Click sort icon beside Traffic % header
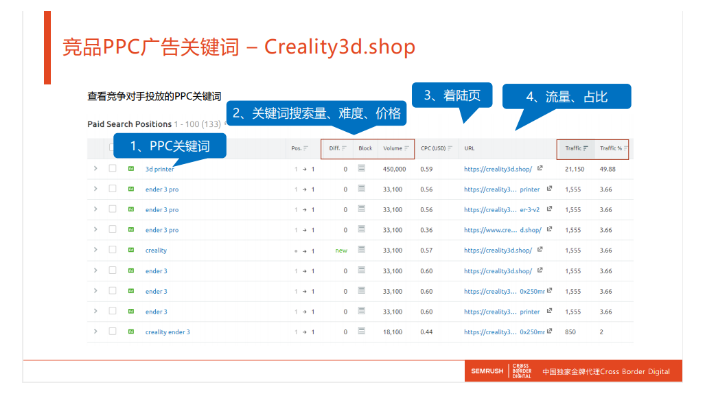This screenshot has width=703, height=403. pyautogui.click(x=625, y=148)
